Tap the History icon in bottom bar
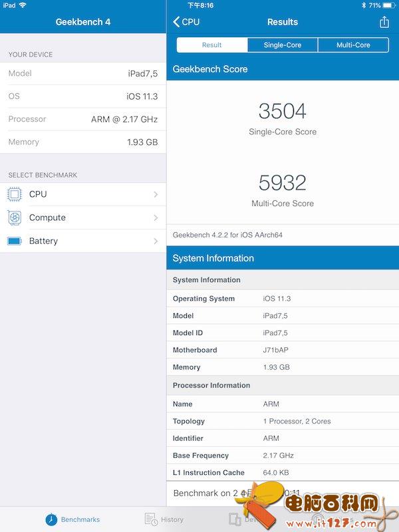The image size is (399, 532). tap(151, 519)
